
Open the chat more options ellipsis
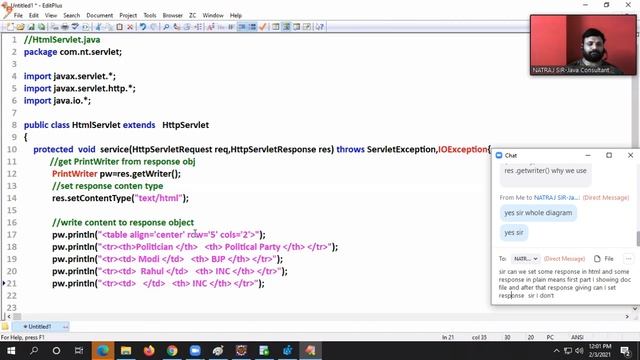[x=628, y=259]
